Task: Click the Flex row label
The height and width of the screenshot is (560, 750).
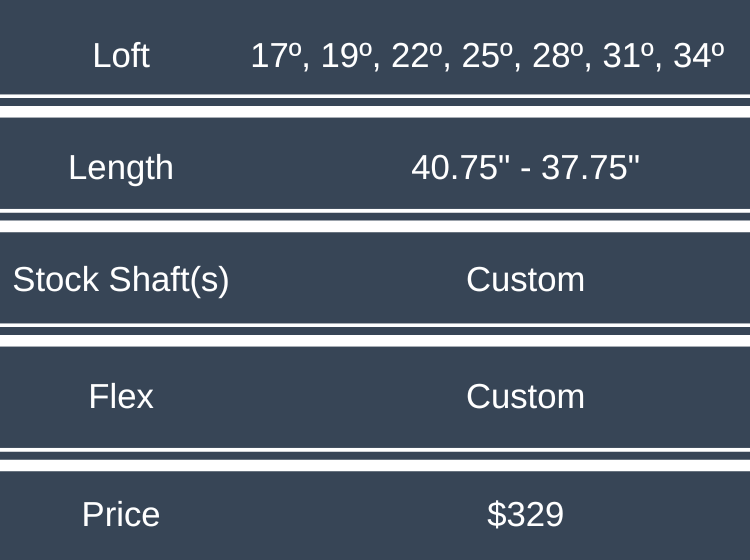Action: (x=121, y=397)
